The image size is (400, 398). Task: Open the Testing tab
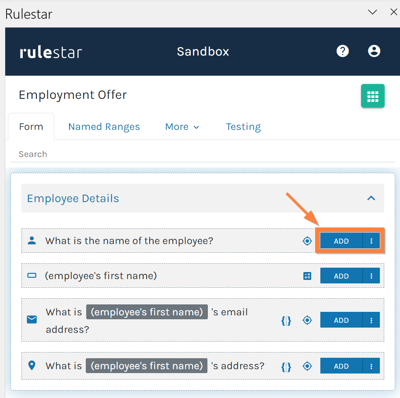[243, 127]
